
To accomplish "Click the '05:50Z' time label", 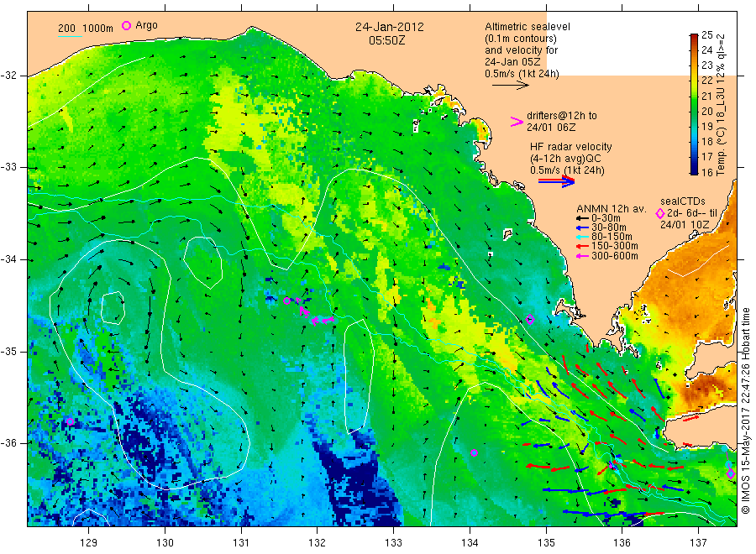I will click(x=386, y=40).
